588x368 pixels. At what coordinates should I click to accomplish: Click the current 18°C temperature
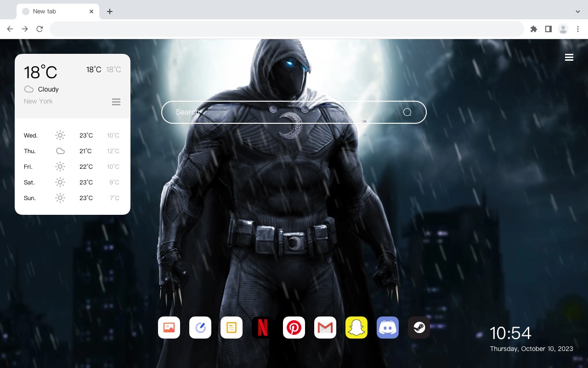tap(40, 72)
